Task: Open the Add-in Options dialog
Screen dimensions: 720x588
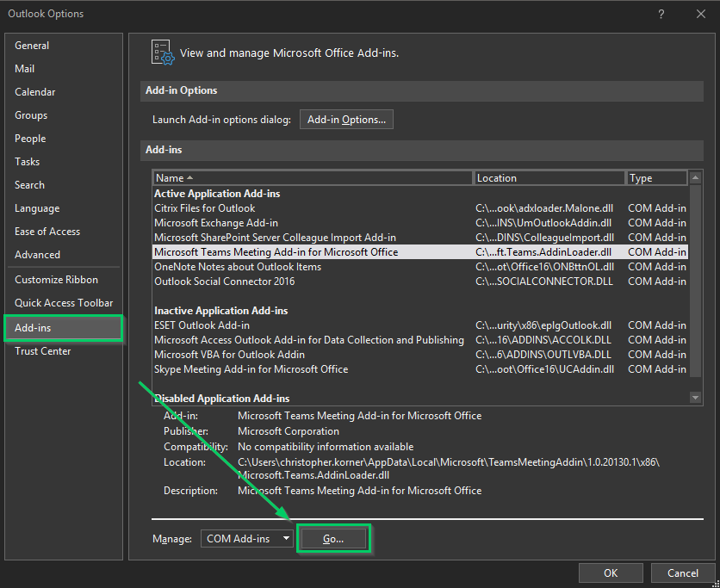Action: pos(346,120)
